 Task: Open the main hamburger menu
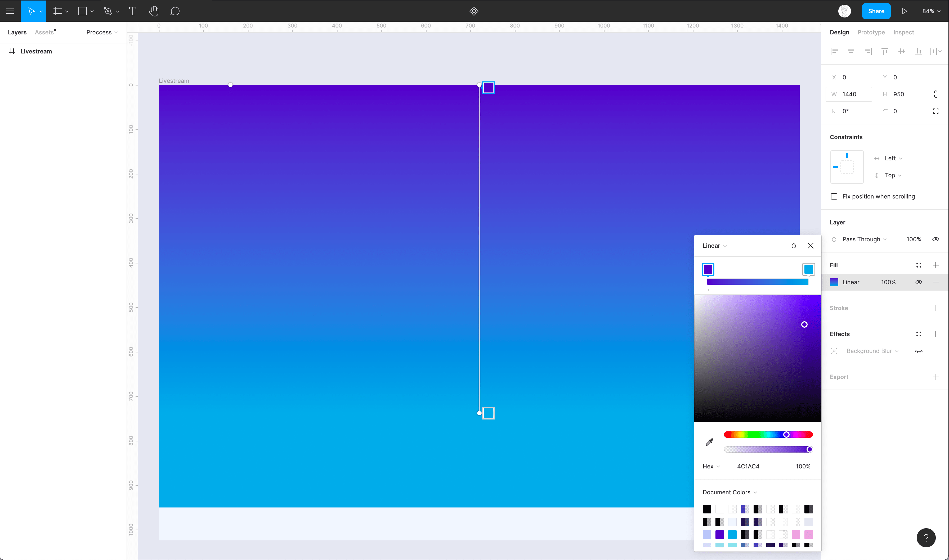(x=10, y=11)
